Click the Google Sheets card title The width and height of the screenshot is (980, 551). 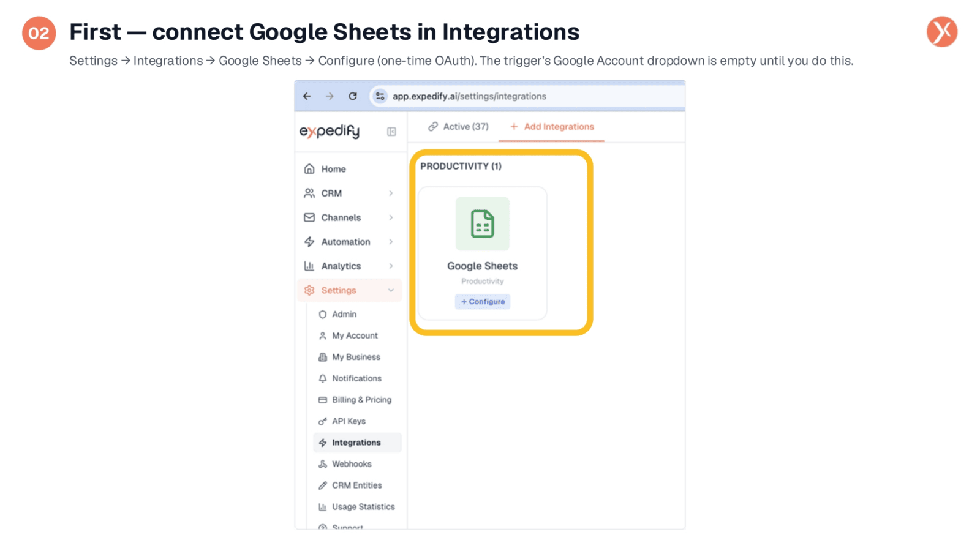click(x=483, y=266)
